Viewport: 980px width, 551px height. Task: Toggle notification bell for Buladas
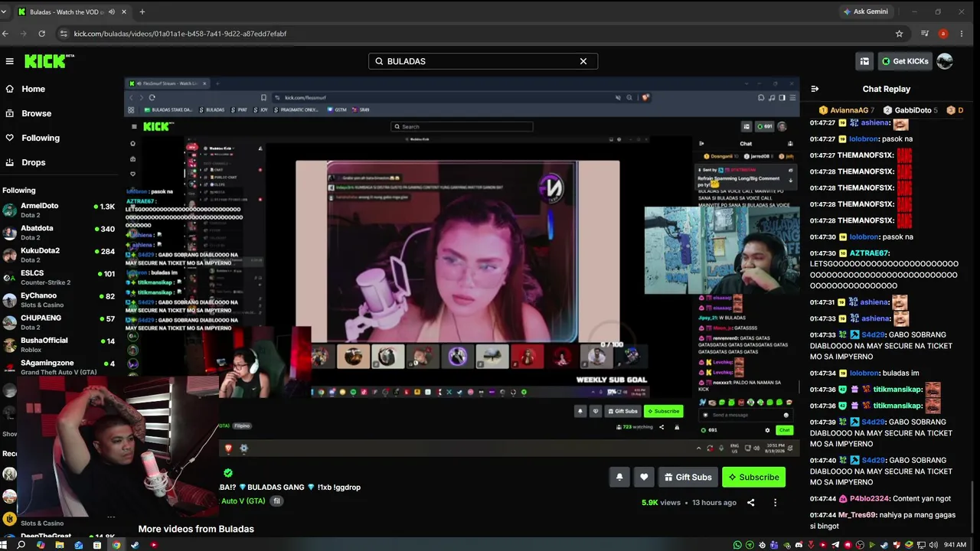click(x=619, y=477)
